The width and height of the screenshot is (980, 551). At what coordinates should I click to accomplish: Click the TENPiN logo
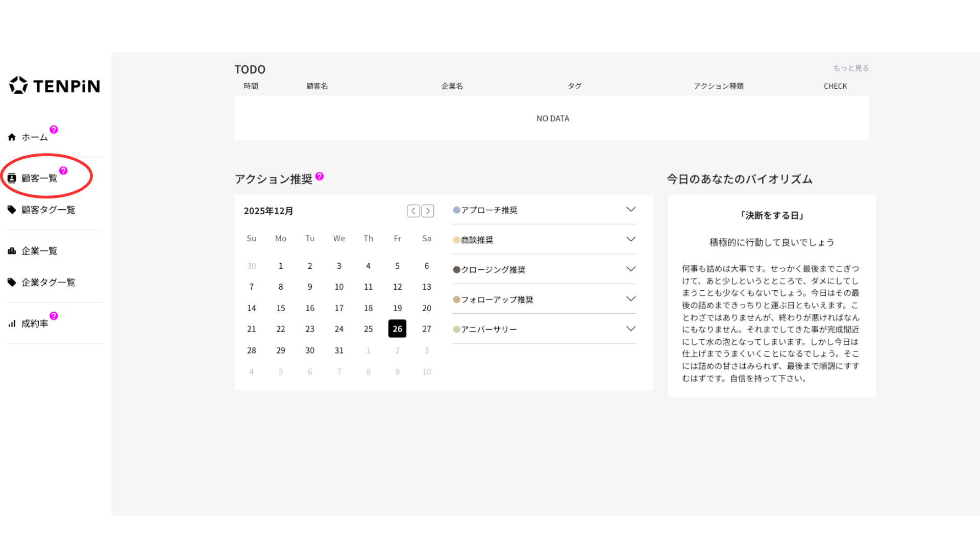(x=55, y=86)
